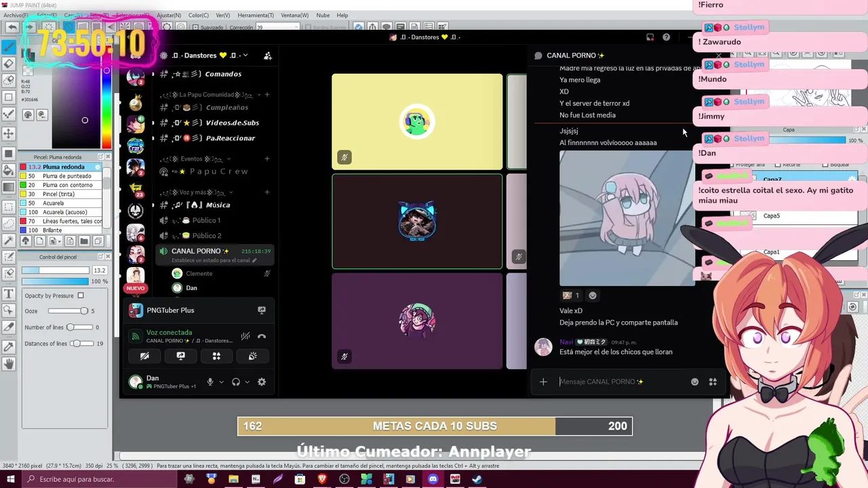
Task: Select the hand pan tool in Jump Paint
Action: point(9,364)
